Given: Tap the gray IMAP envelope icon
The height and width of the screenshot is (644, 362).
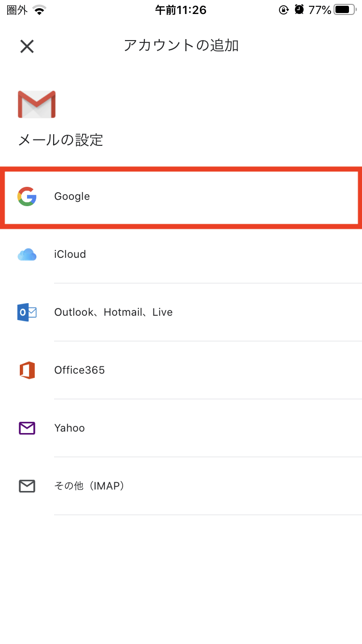Looking at the screenshot, I should click(27, 486).
